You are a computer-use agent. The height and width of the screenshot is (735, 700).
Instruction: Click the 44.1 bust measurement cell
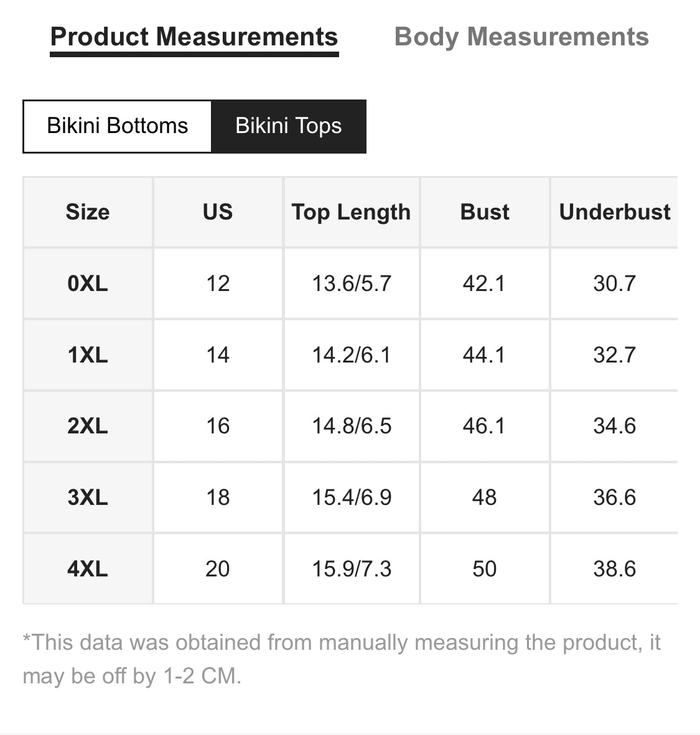click(485, 355)
